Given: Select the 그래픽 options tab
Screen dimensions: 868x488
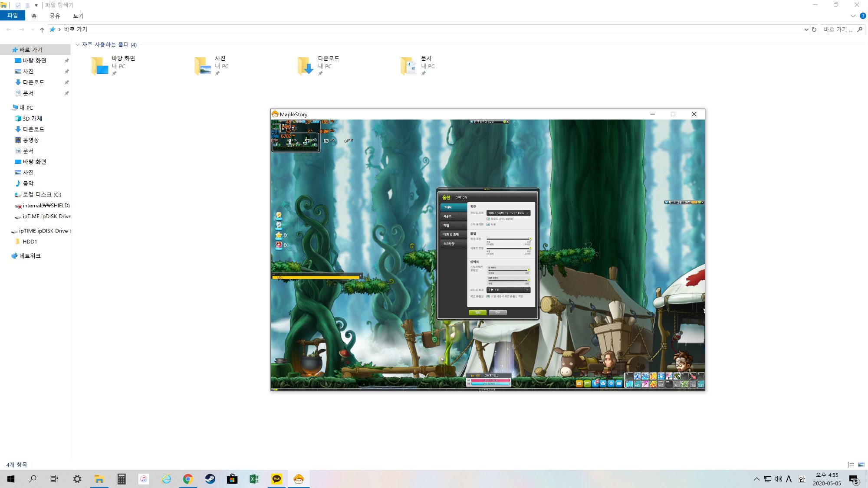Looking at the screenshot, I should coord(454,207).
